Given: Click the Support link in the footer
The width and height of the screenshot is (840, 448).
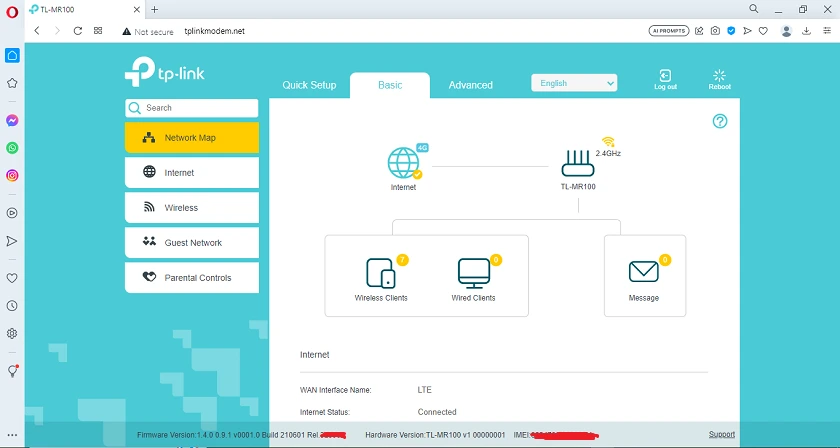Looking at the screenshot, I should click(x=722, y=435).
